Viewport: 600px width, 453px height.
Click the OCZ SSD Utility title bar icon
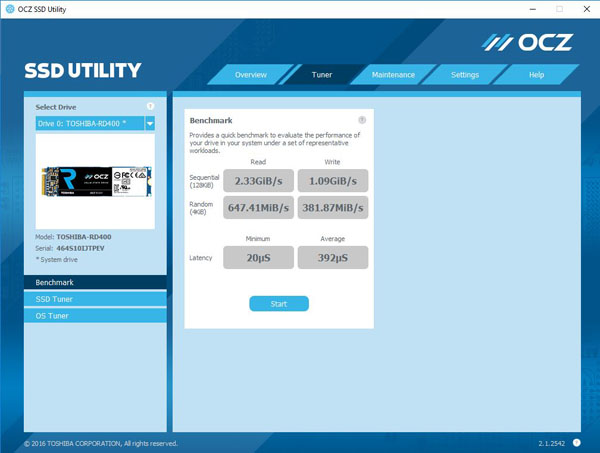click(x=10, y=9)
